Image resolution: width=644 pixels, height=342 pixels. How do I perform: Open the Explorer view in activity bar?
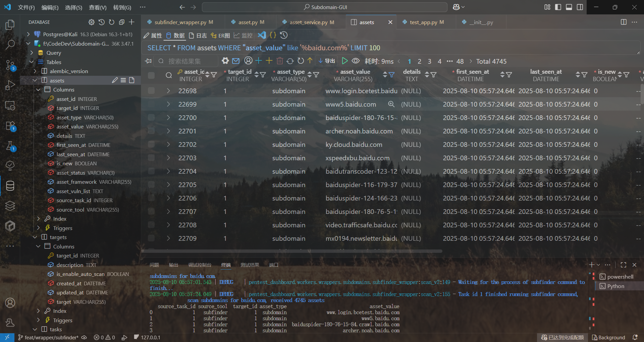coord(10,25)
